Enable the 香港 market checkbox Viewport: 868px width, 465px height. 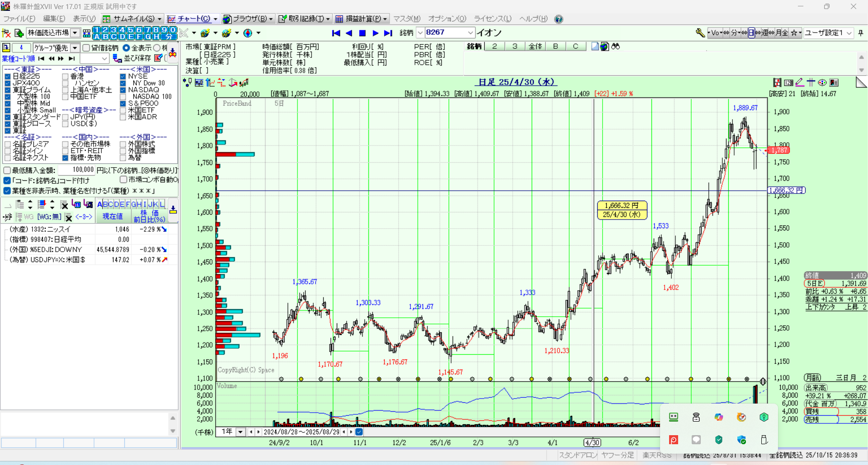point(66,76)
